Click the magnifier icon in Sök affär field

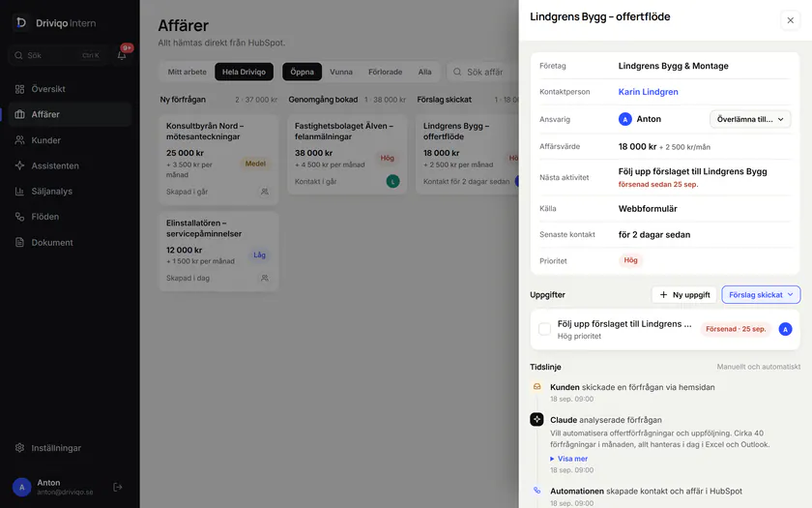coord(457,72)
